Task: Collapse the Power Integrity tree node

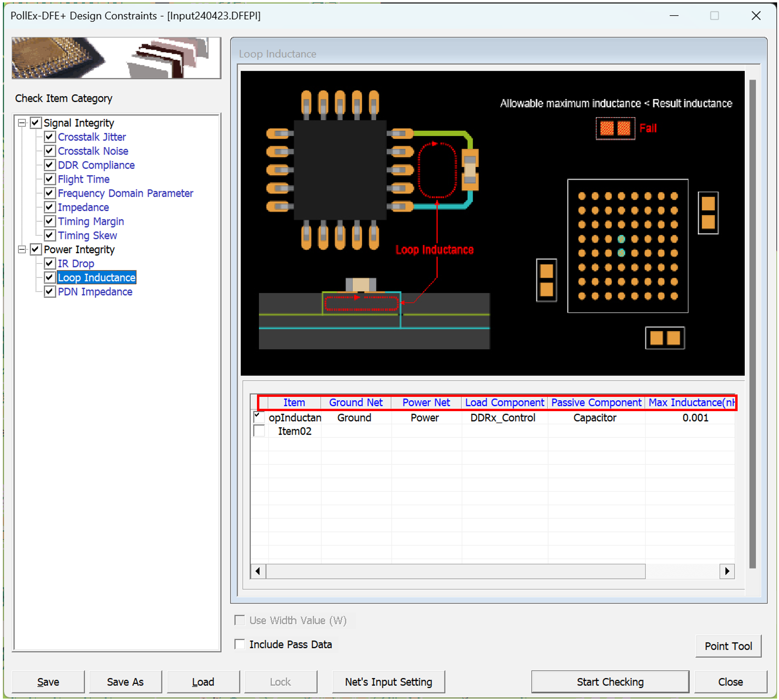Action: (x=22, y=249)
